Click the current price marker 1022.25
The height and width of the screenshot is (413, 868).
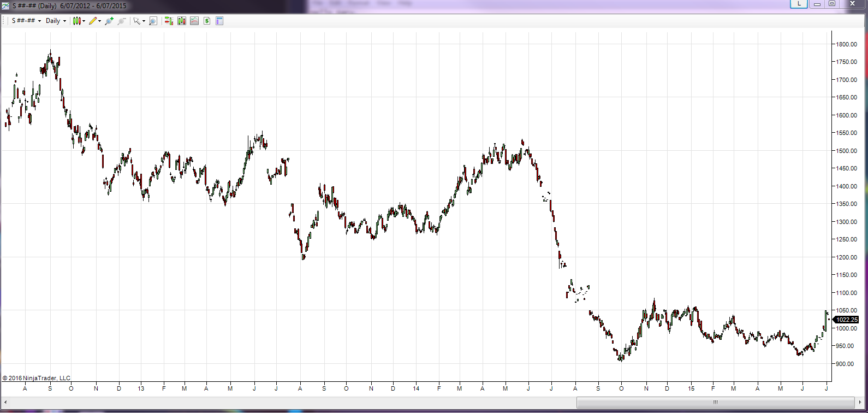point(847,320)
